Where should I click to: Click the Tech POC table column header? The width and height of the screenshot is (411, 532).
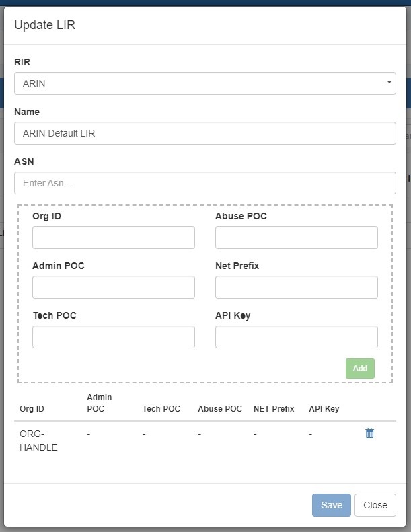tap(161, 409)
